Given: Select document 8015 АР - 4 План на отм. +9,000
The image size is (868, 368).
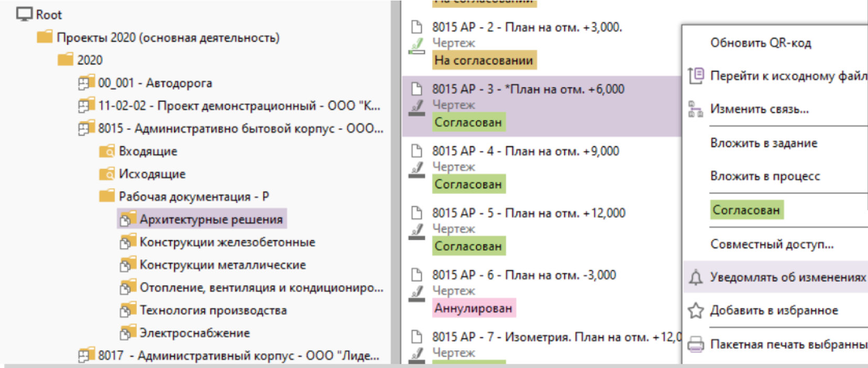Looking at the screenshot, I should pyautogui.click(x=525, y=151).
